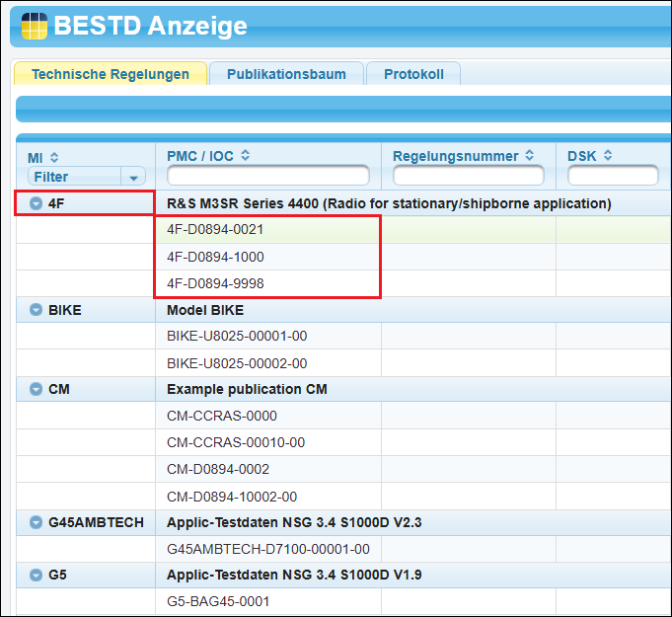The image size is (672, 617).
Task: Collapse the 4F group
Action: pyautogui.click(x=36, y=203)
